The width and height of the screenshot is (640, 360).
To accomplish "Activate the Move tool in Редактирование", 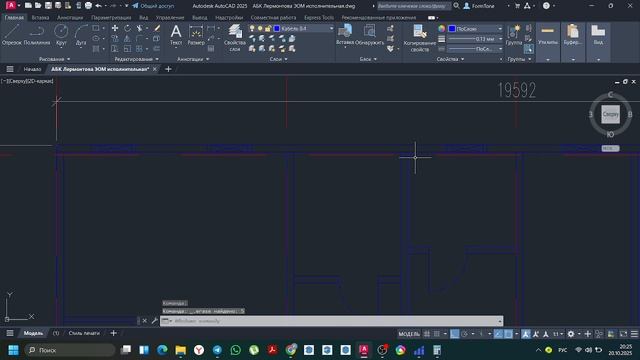I will point(115,28).
